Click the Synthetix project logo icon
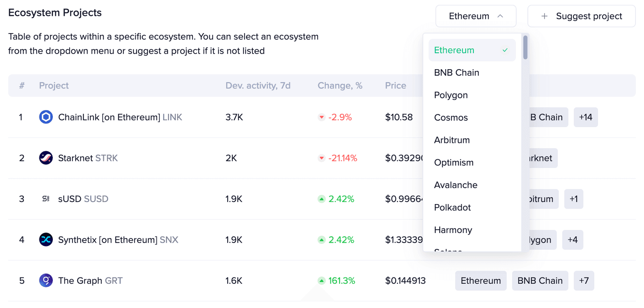The image size is (644, 308). (x=46, y=240)
